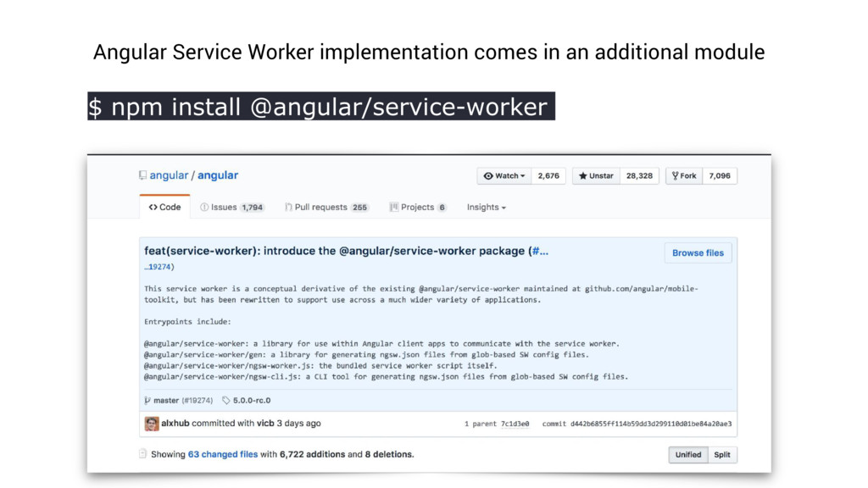Click the code brackets icon on Code tab

pos(153,208)
